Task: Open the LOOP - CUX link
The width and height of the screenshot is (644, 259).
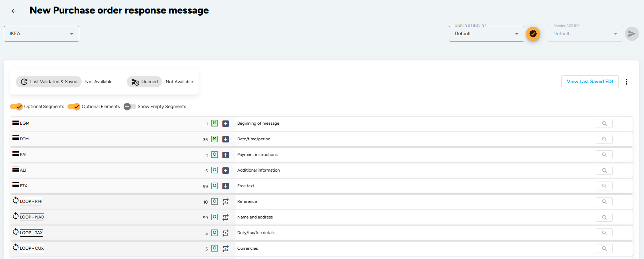Action: click(32, 248)
